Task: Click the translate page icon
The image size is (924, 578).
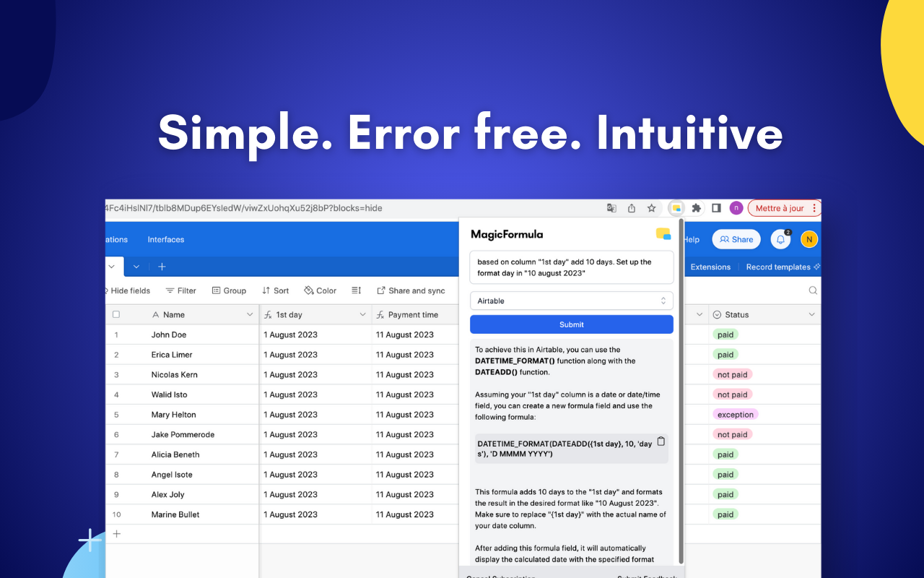Action: [611, 208]
